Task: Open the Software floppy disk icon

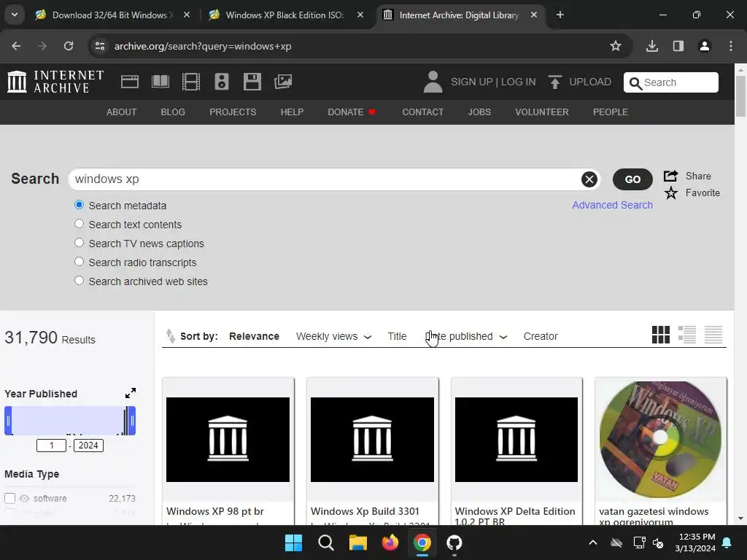Action: (x=252, y=82)
